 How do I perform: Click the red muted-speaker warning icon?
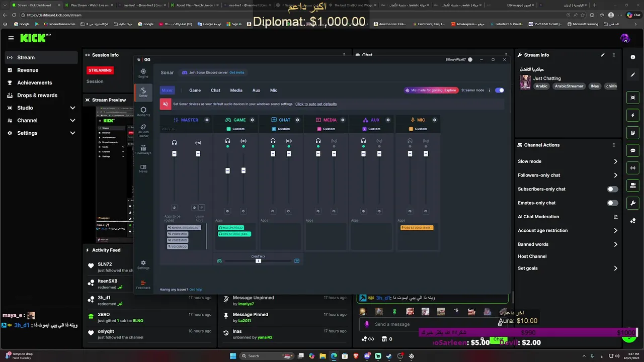coord(166,104)
